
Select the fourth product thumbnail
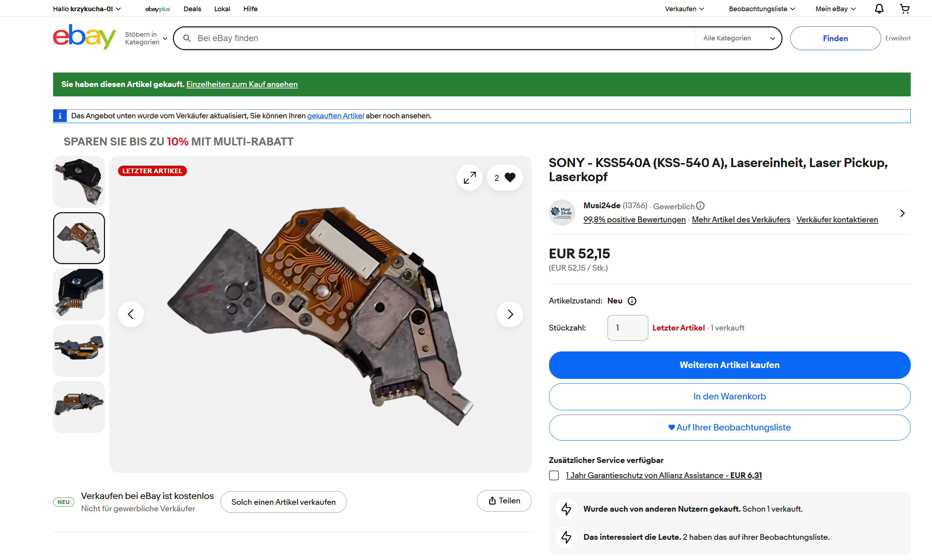click(x=79, y=350)
